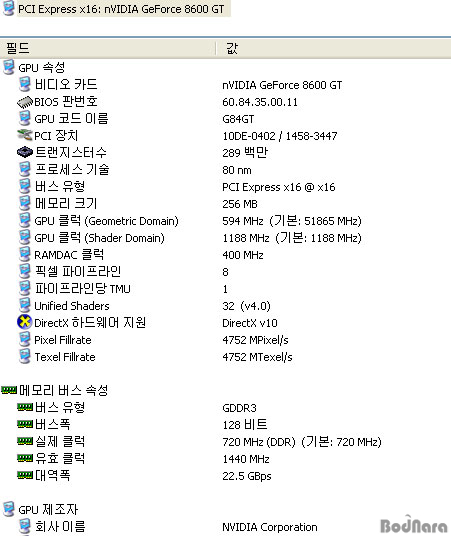Select the 회사 이름 row
Viewport: 451px width, 536px height.
pyautogui.click(x=225, y=526)
